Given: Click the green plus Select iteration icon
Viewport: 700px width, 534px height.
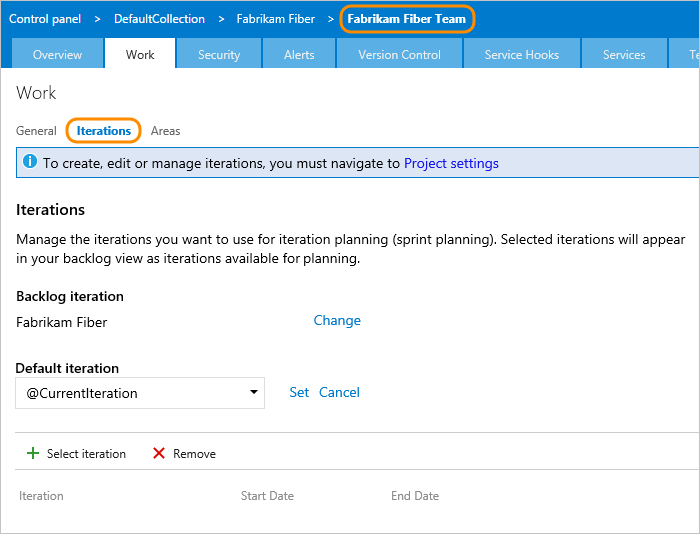Looking at the screenshot, I should [x=33, y=453].
